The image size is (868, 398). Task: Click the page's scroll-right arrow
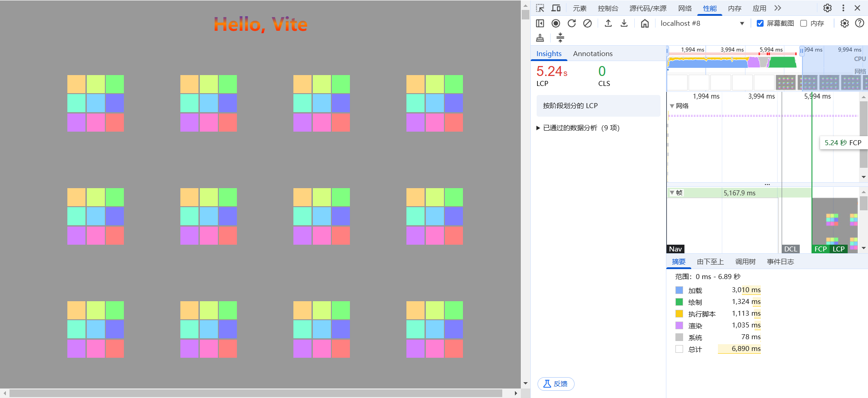516,393
